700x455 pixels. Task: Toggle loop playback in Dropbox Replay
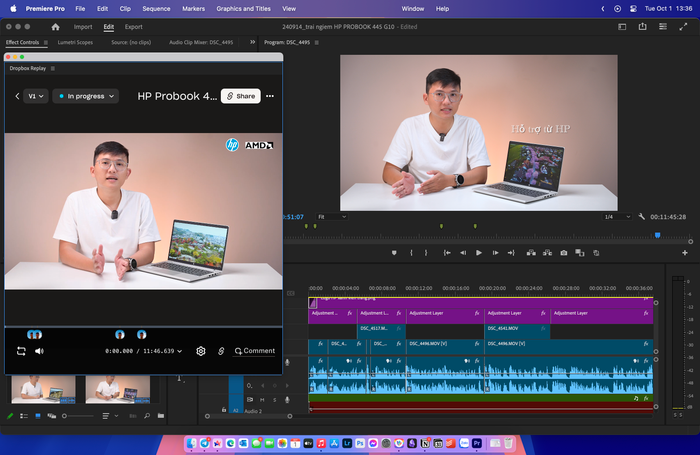[x=21, y=351]
